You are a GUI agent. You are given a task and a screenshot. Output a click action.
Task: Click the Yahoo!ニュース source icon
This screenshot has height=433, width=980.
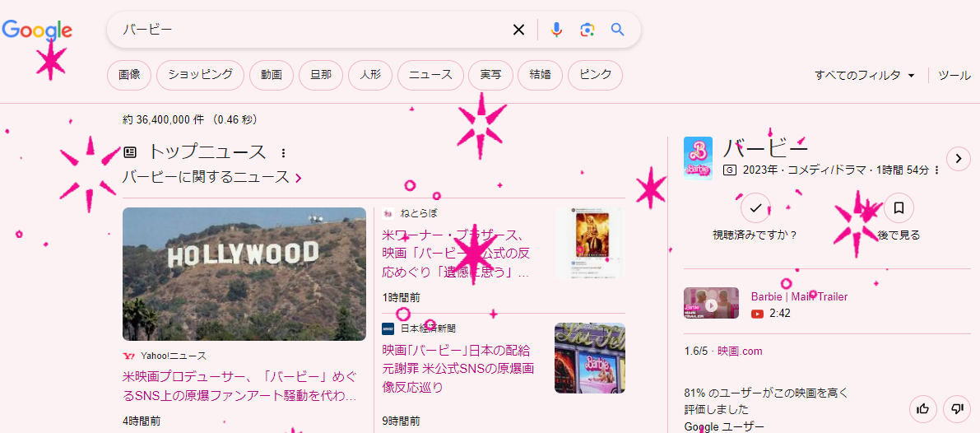[128, 356]
